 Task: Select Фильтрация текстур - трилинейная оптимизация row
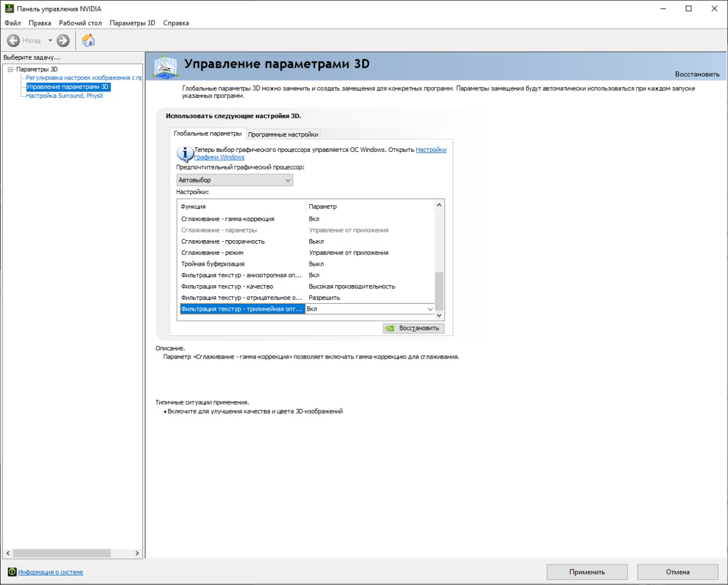307,309
